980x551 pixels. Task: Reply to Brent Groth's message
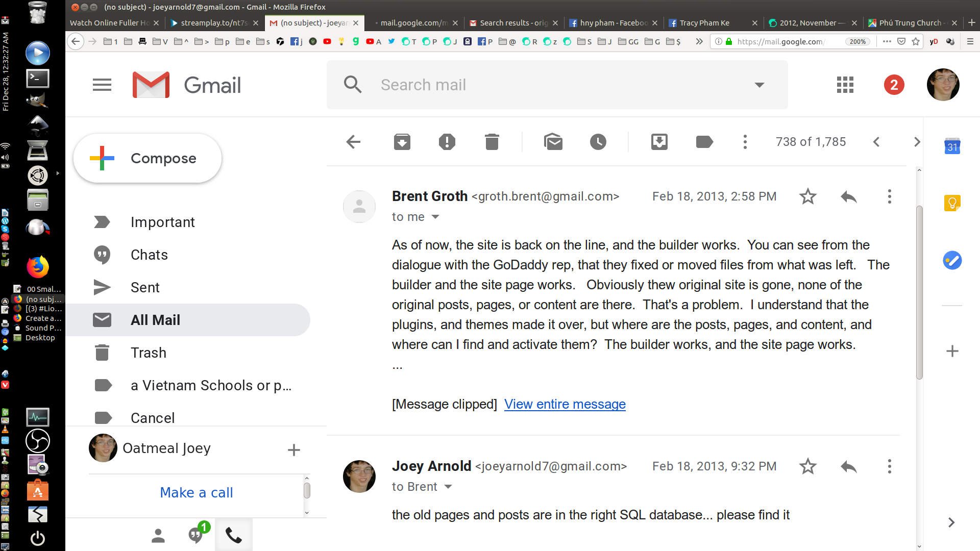tap(848, 196)
